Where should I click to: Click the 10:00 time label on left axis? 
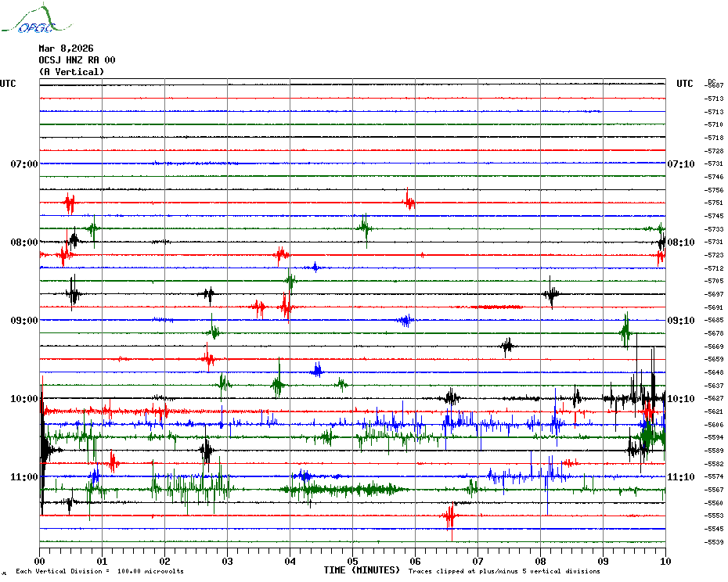[23, 399]
